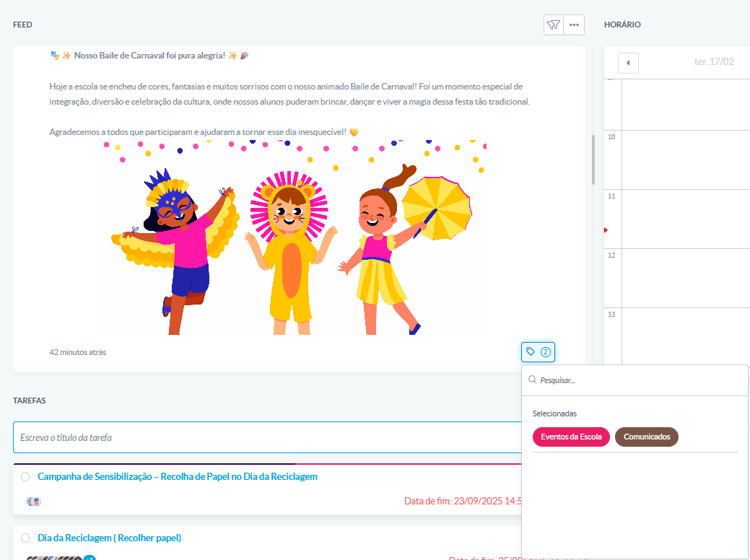This screenshot has height=560, width=750.
Task: Click the FEED section heading
Action: (x=22, y=25)
